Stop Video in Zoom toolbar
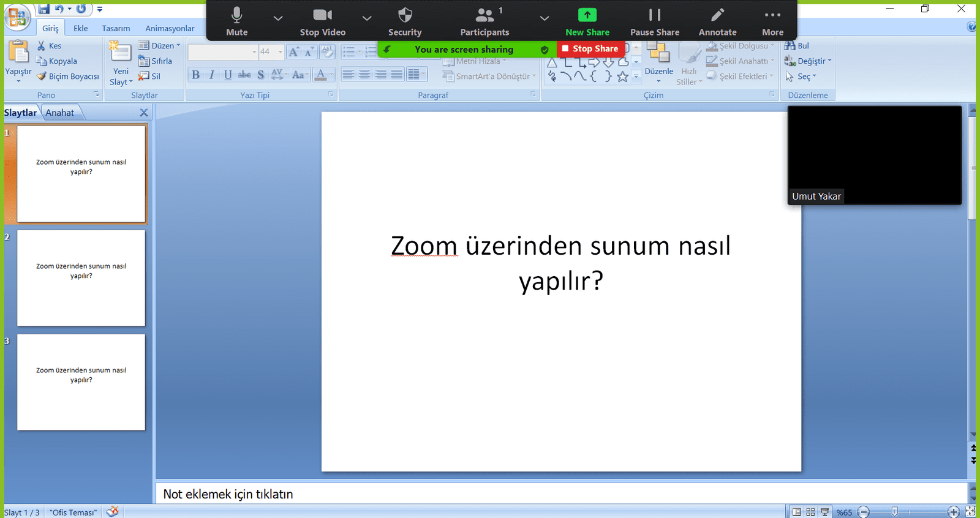Screen dimensions: 980x518 tap(323, 21)
